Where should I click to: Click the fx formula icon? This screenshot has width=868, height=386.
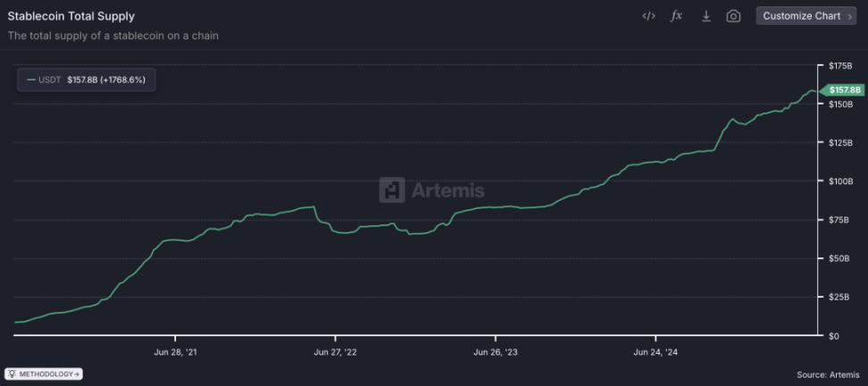[677, 16]
